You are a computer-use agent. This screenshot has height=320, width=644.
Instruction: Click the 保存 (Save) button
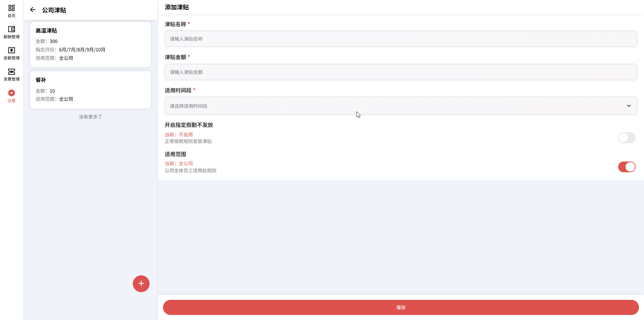(401, 308)
